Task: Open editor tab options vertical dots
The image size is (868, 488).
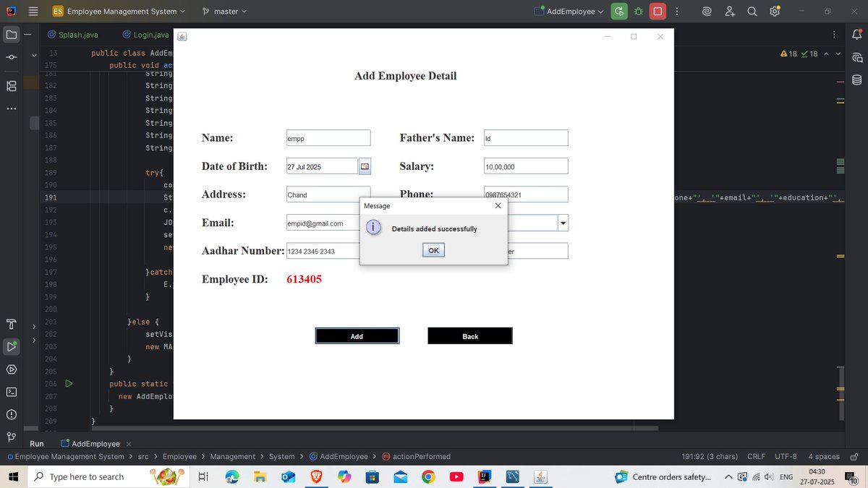Action: pos(834,35)
